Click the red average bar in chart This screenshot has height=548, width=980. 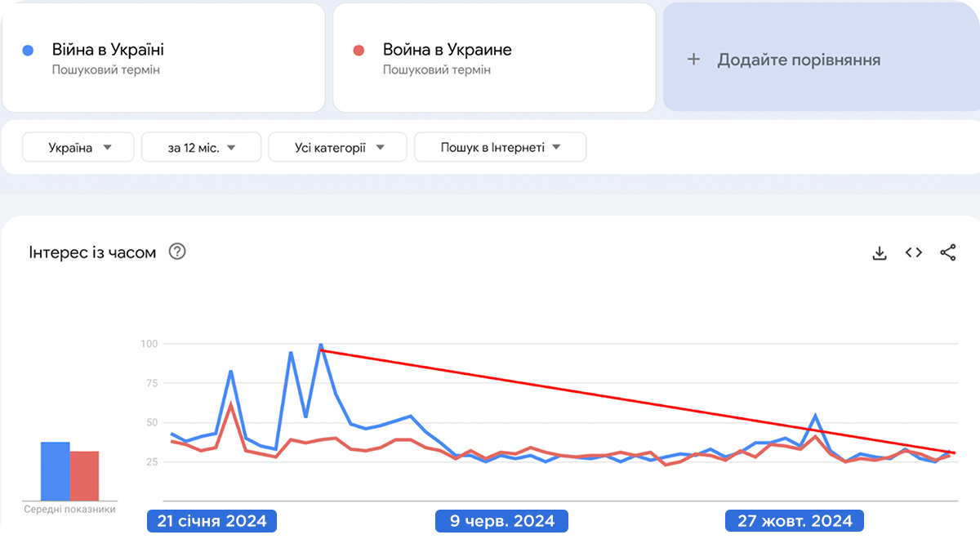tap(84, 475)
